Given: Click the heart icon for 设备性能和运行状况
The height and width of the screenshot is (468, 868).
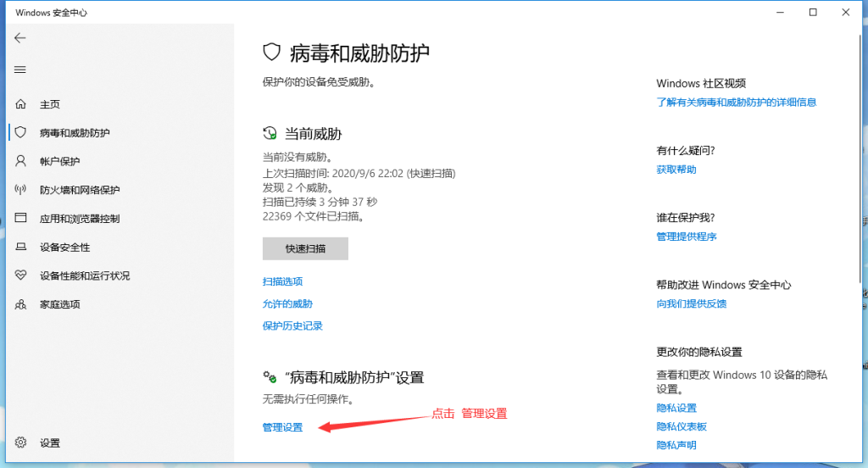Looking at the screenshot, I should 20,276.
